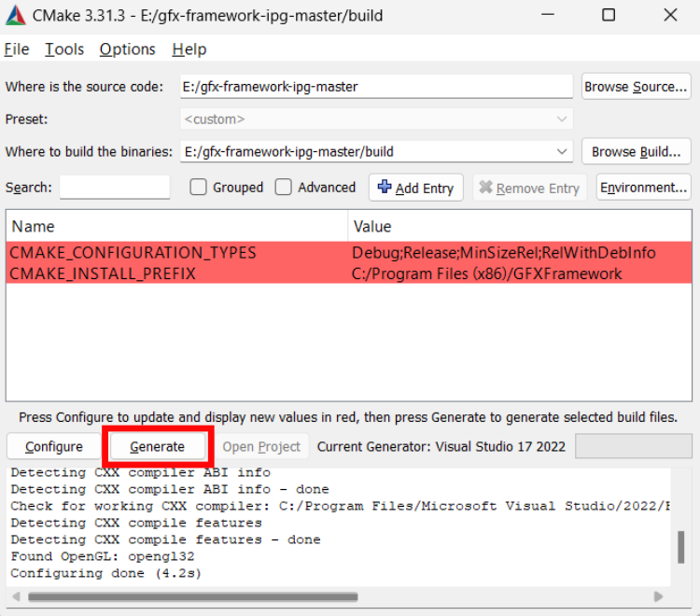Open the File menu
This screenshot has width=700, height=616.
pyautogui.click(x=17, y=49)
